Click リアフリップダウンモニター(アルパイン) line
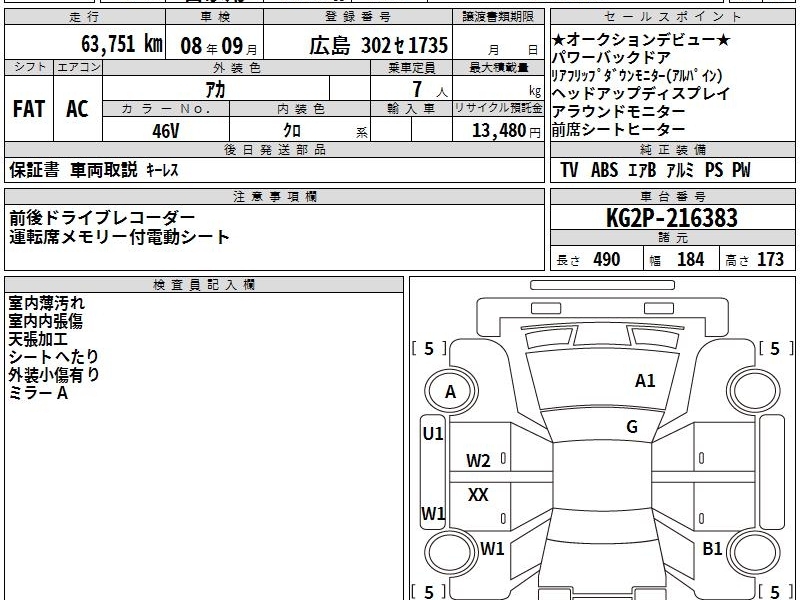Screen dimensions: 800x600 click(x=637, y=76)
